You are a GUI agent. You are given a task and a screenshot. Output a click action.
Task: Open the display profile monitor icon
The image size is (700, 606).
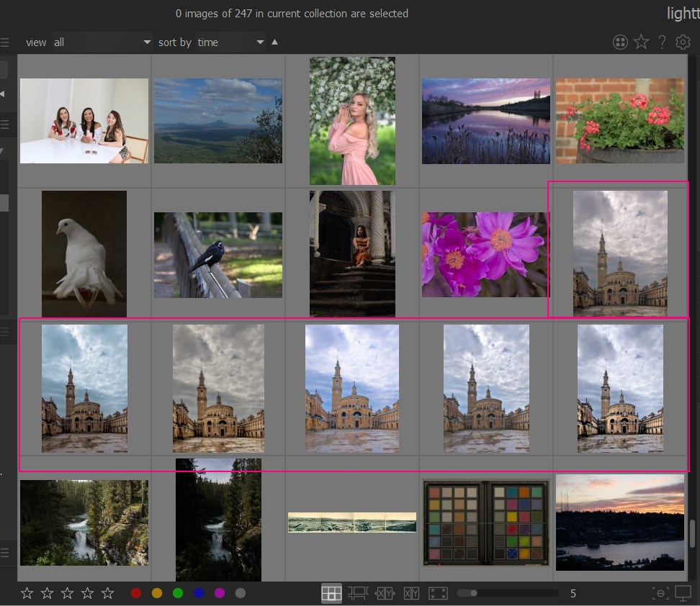pos(683,594)
